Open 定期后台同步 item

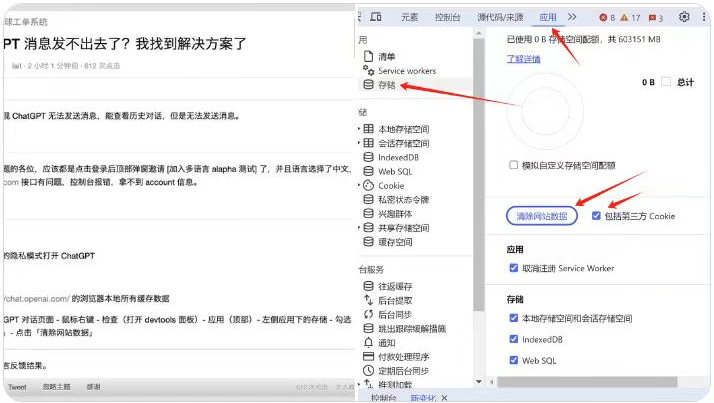[403, 371]
